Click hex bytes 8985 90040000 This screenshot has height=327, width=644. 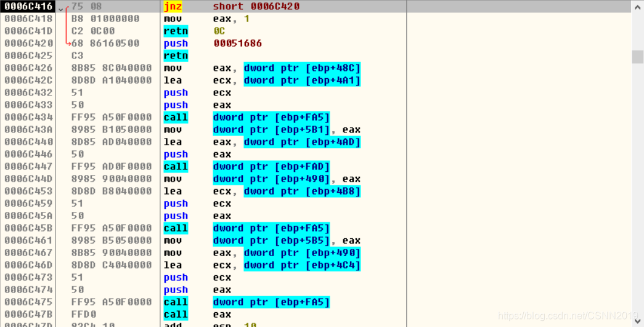click(x=112, y=179)
